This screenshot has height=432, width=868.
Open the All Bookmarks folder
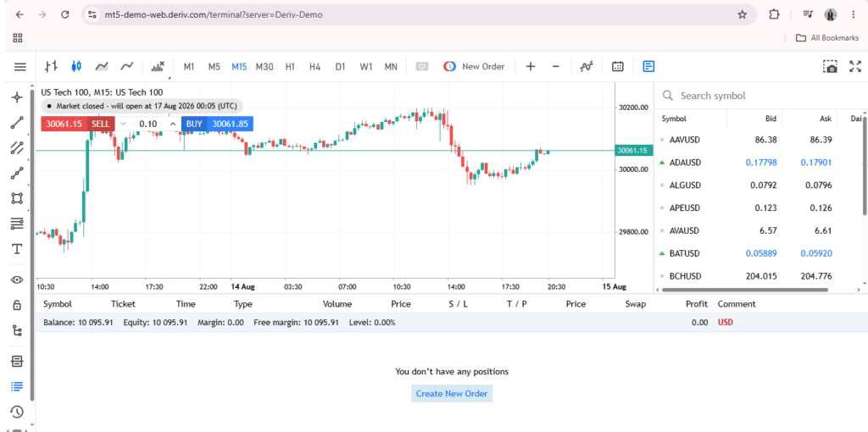(x=827, y=37)
